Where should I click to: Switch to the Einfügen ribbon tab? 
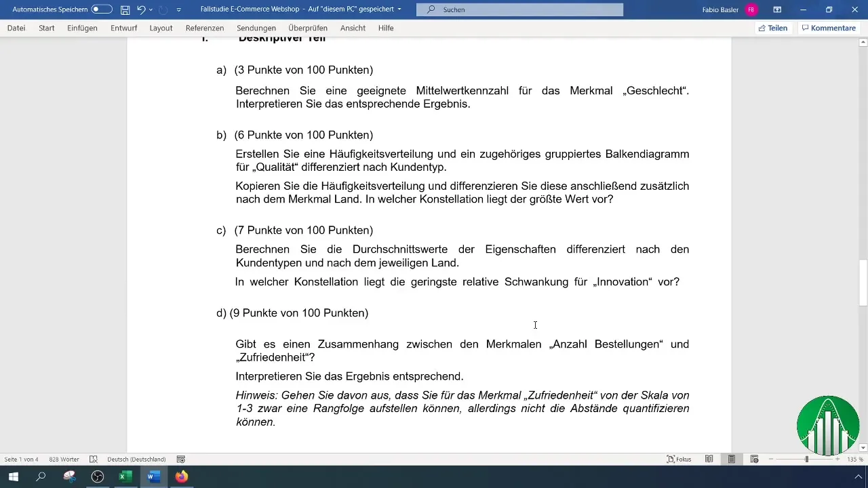[x=82, y=28]
